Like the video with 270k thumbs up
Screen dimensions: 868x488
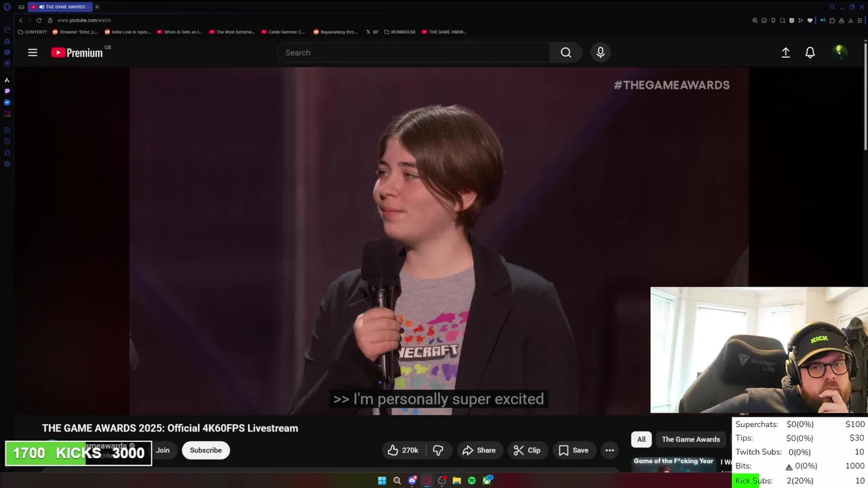click(x=403, y=450)
